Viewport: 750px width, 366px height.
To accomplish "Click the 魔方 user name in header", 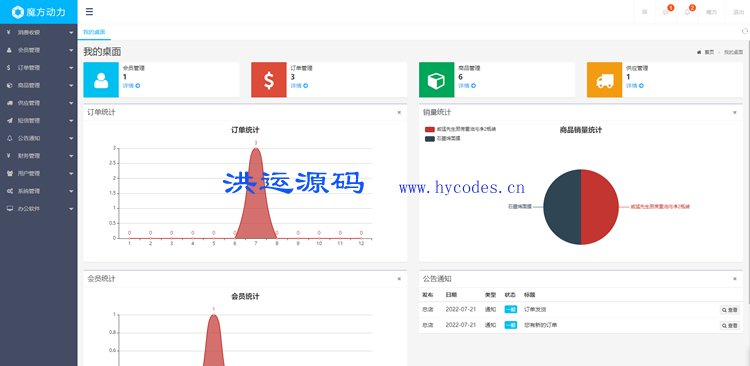I will click(x=712, y=12).
